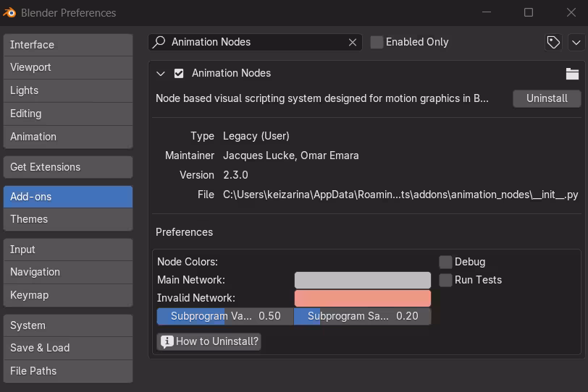588x392 pixels.
Task: Collapse the Animation Nodes add-on details
Action: coord(161,73)
